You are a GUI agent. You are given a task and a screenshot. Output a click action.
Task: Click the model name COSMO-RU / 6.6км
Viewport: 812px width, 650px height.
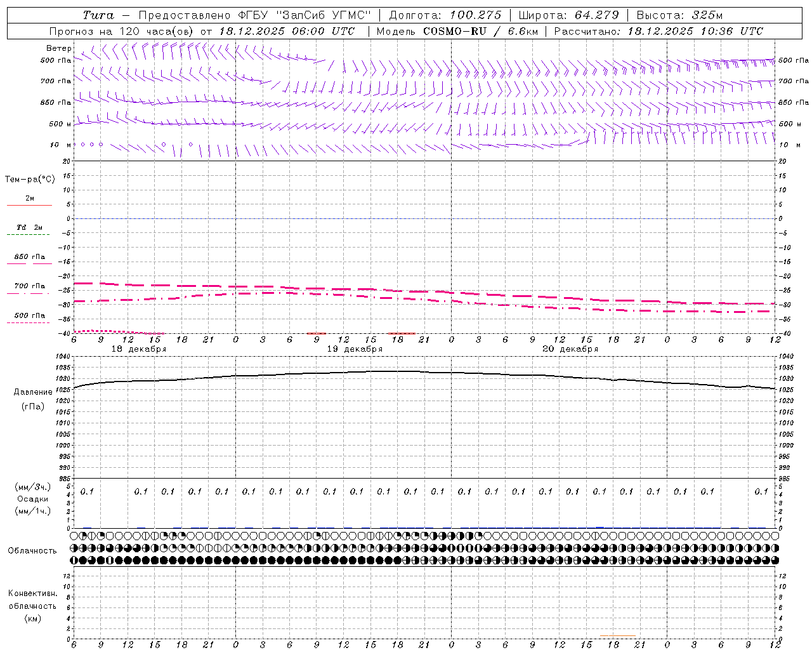point(480,31)
